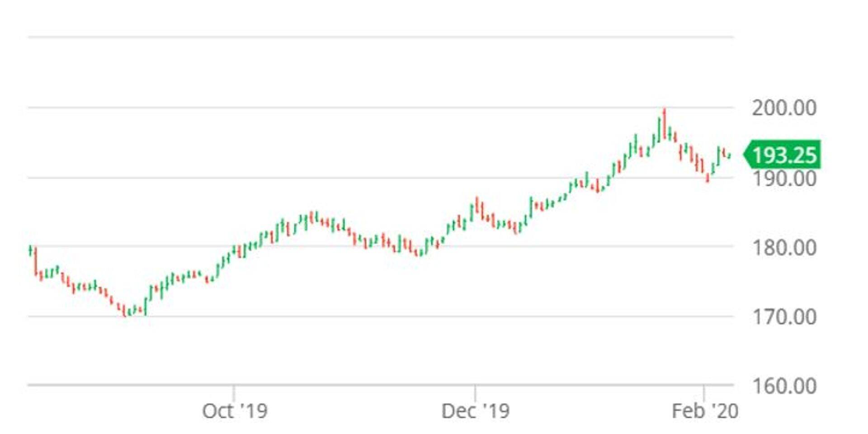Screen dimensions: 868x434
Task: Click the Oct '19 date label
Action: (x=235, y=411)
